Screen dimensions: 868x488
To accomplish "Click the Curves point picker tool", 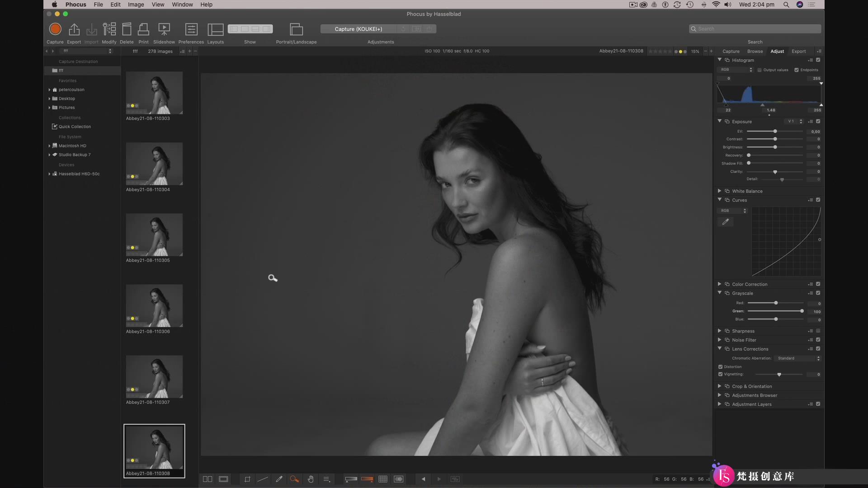I will pyautogui.click(x=725, y=222).
